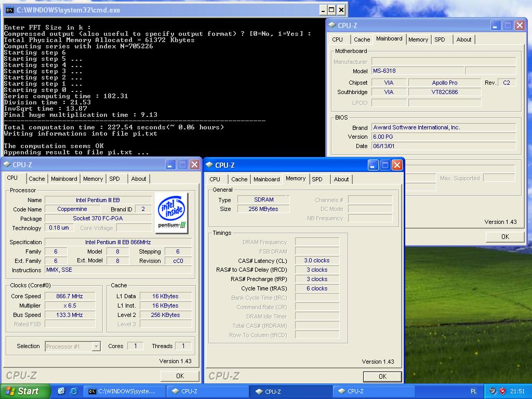The height and width of the screenshot is (399, 532).
Task: Click the memory Size field 256 MBytes
Action: point(263,209)
